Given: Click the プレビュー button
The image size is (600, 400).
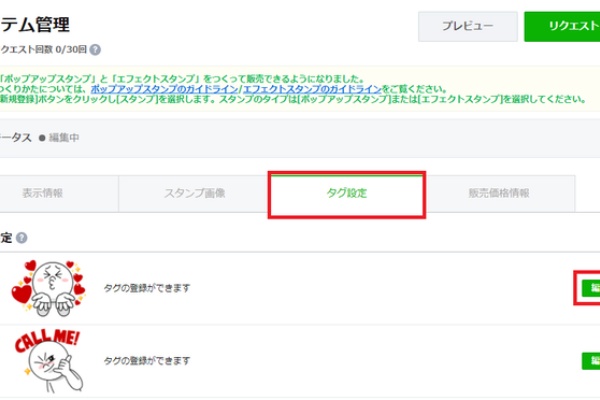Looking at the screenshot, I should (x=468, y=26).
